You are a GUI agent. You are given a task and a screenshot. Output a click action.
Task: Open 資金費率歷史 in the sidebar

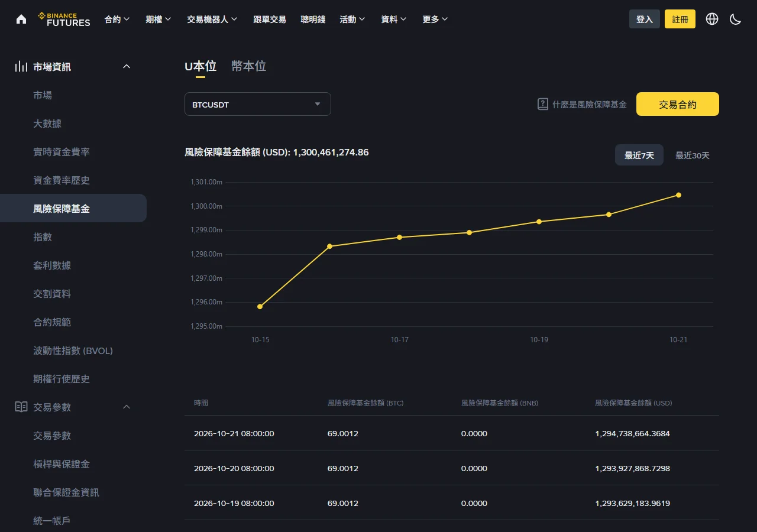click(62, 180)
